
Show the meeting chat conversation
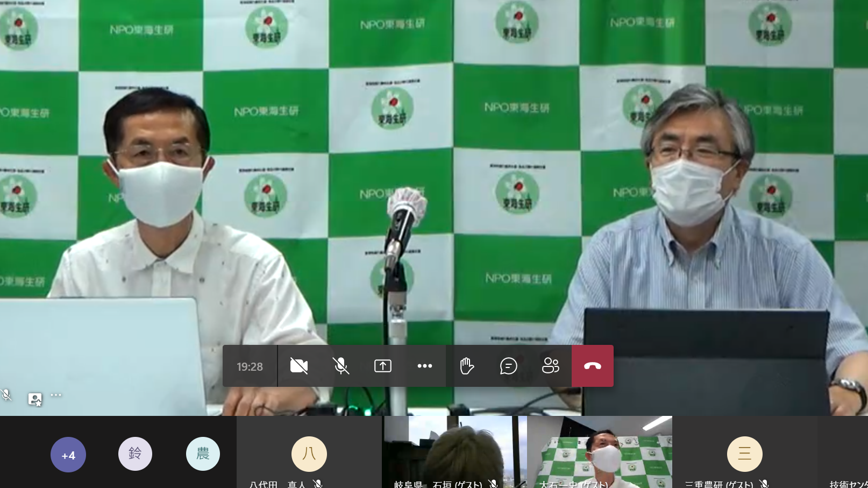coord(508,366)
